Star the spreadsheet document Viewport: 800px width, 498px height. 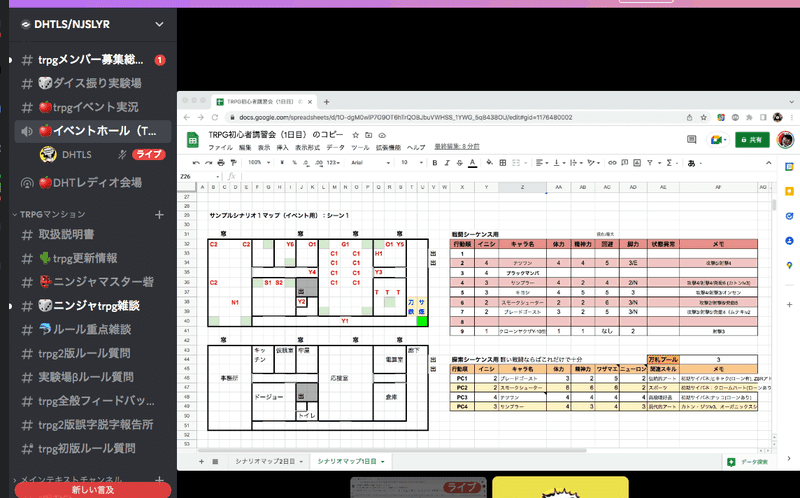[x=356, y=135]
